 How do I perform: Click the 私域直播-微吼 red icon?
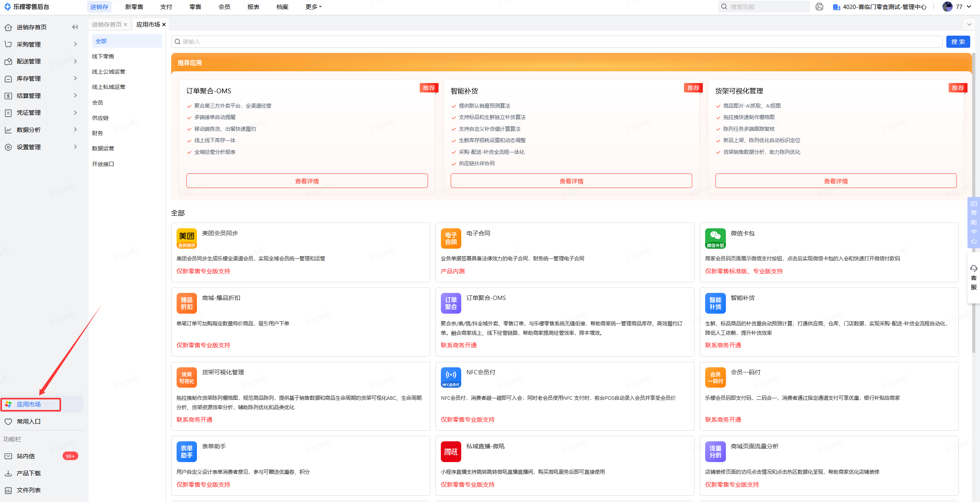click(x=451, y=451)
